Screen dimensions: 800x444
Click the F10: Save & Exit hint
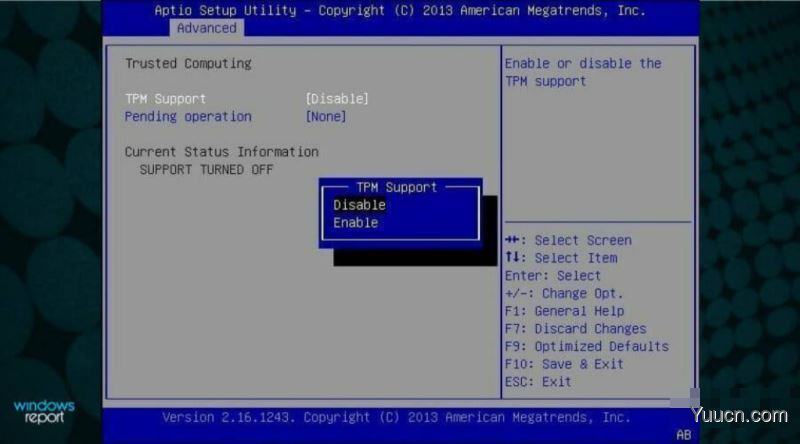(x=564, y=364)
